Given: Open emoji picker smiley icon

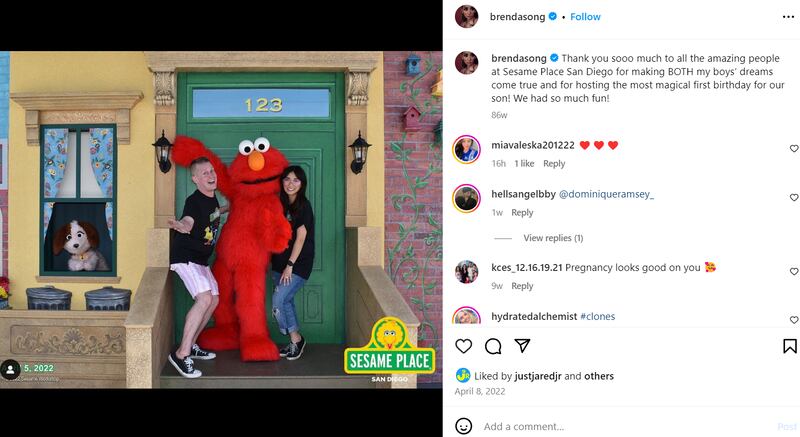Looking at the screenshot, I should (463, 426).
